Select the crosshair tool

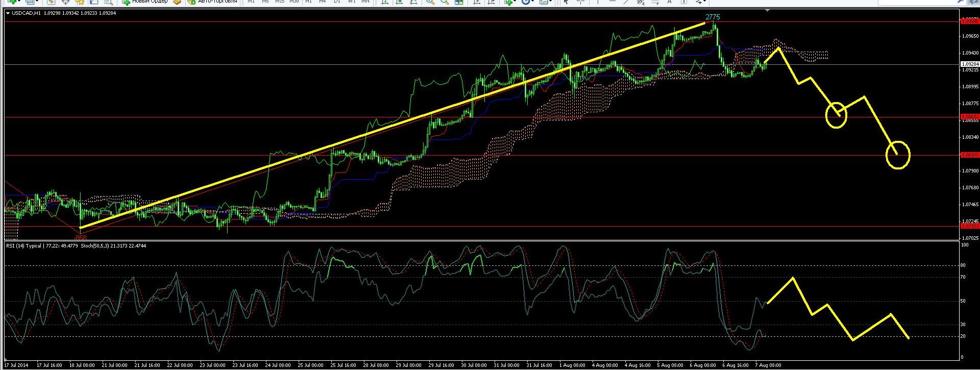(581, 2)
